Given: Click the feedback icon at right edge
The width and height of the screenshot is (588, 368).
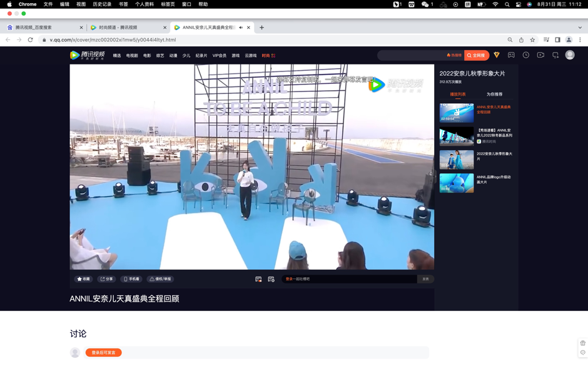Looking at the screenshot, I should coord(583,352).
